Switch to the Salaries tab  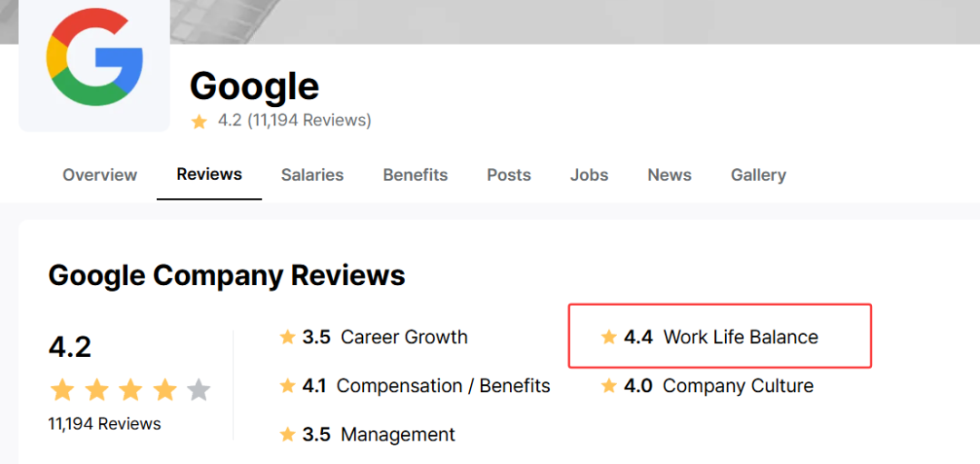(x=312, y=175)
